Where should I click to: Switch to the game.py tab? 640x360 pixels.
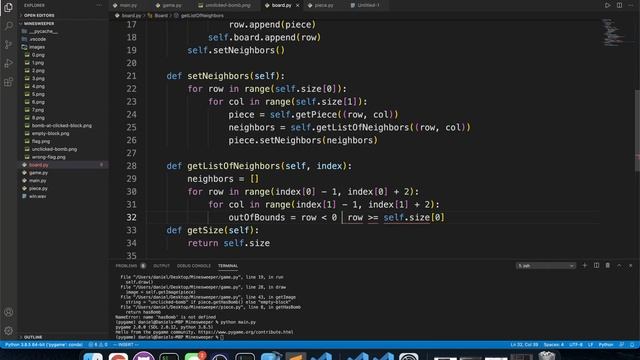(172, 5)
